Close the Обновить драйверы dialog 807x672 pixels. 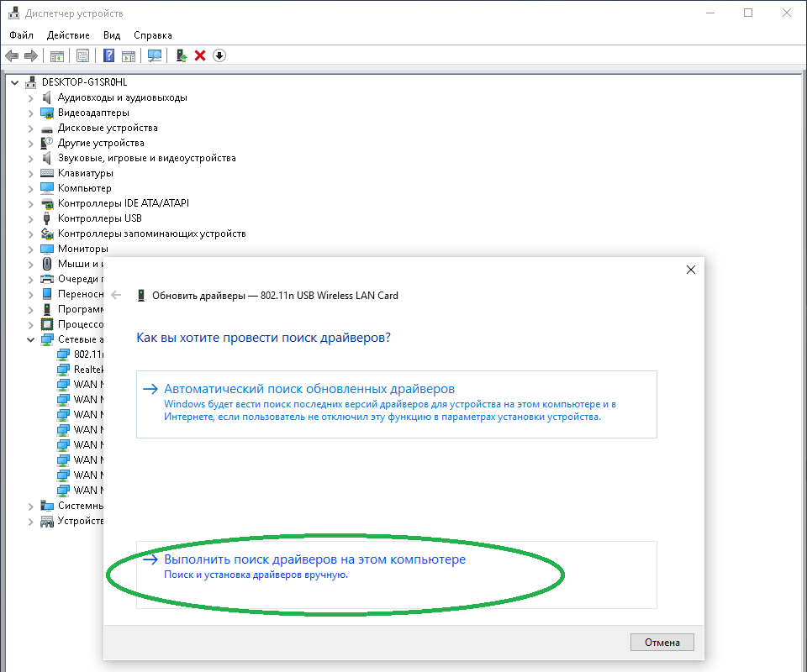(691, 270)
